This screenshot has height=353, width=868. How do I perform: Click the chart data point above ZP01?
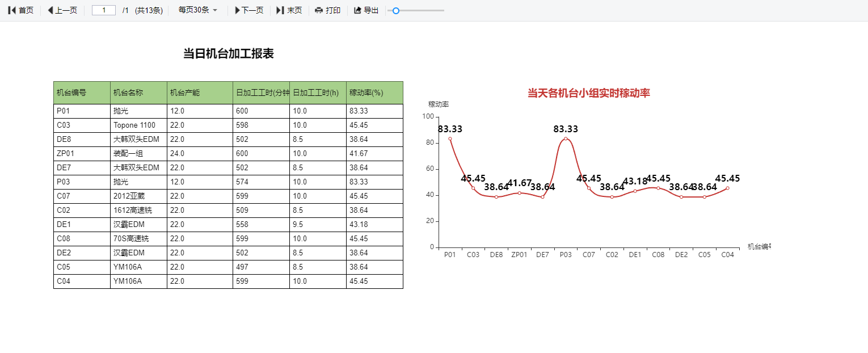519,193
